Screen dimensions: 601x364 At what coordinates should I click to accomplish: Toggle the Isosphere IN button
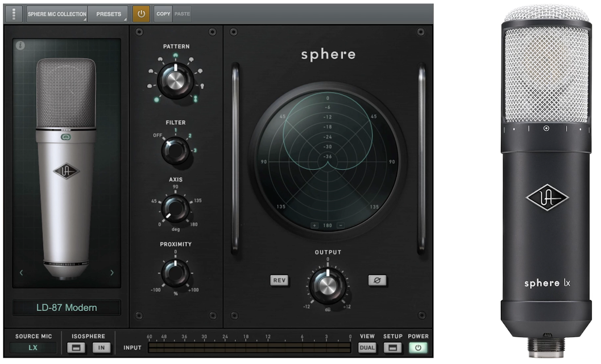pos(101,348)
